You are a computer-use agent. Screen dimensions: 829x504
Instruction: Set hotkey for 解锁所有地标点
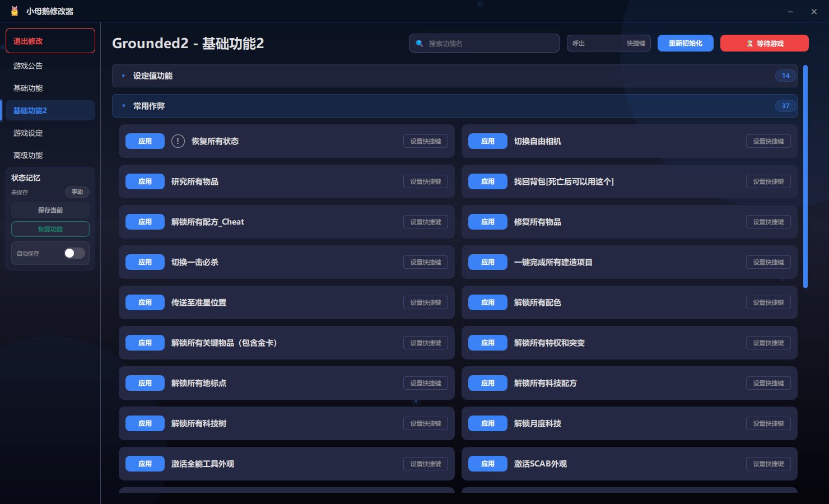426,383
